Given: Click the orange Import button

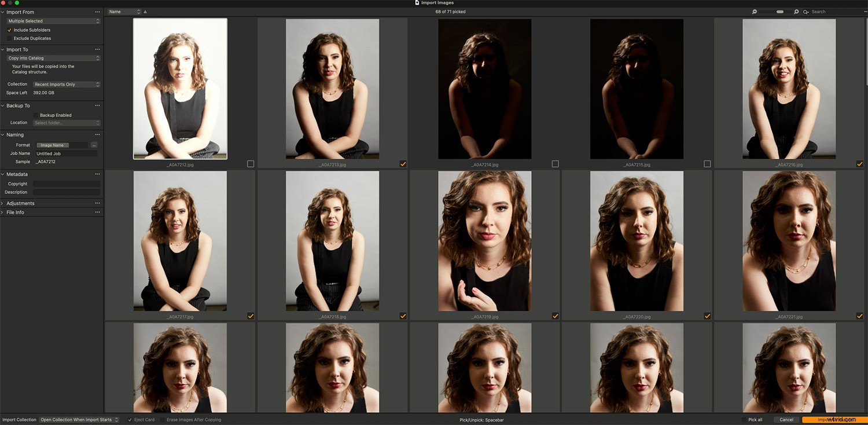Looking at the screenshot, I should click(x=833, y=419).
